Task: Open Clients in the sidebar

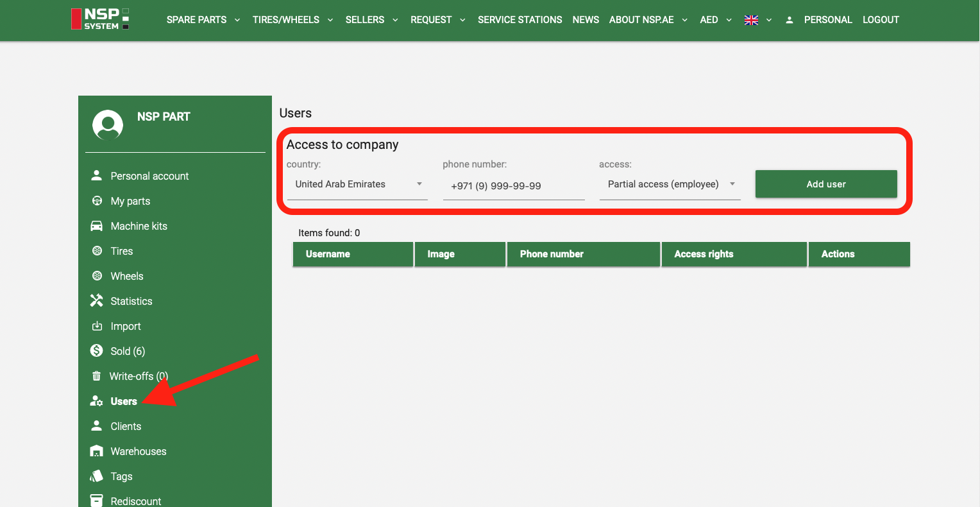Action: [126, 426]
